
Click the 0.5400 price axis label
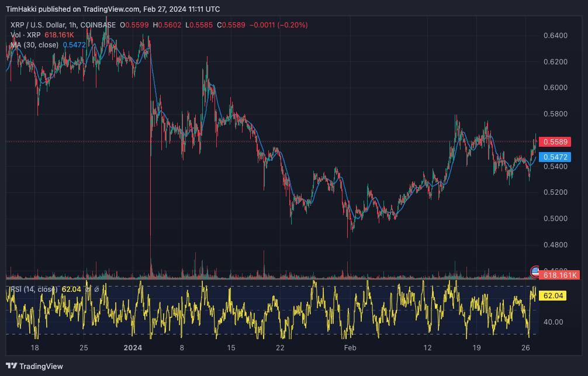click(x=555, y=166)
